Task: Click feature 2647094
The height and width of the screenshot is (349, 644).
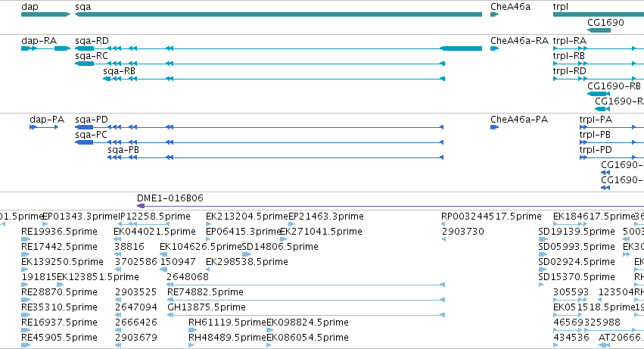Action: [136, 307]
